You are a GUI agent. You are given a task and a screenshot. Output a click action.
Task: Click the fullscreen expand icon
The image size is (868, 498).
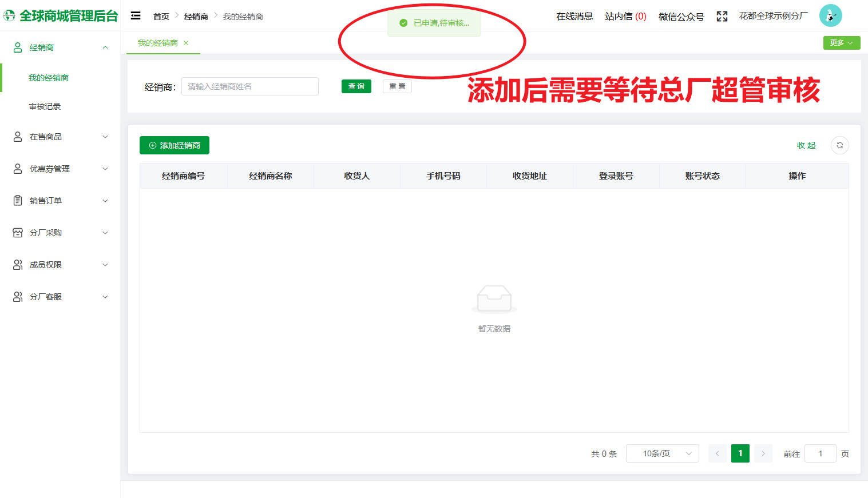tap(722, 16)
